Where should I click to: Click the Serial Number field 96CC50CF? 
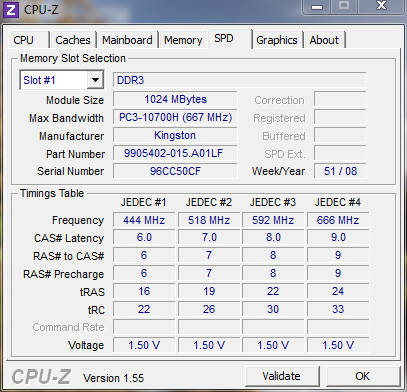click(x=175, y=171)
